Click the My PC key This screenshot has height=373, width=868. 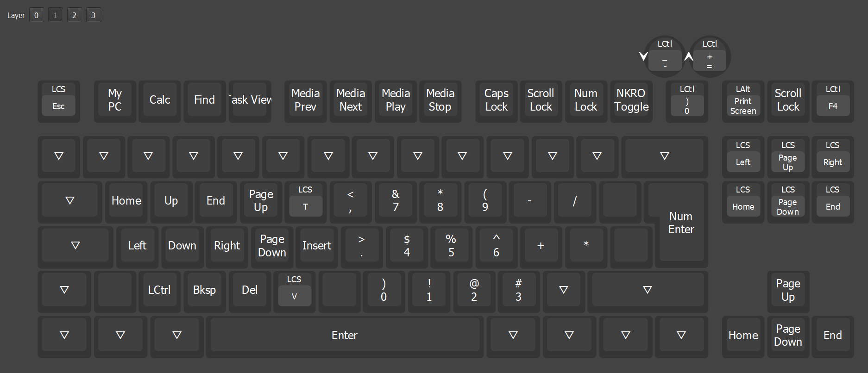click(115, 100)
